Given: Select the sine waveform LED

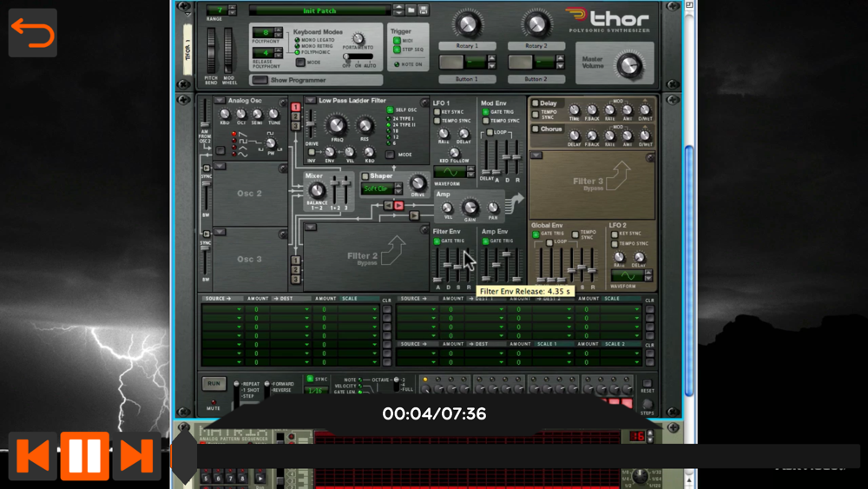Looking at the screenshot, I should (x=234, y=155).
